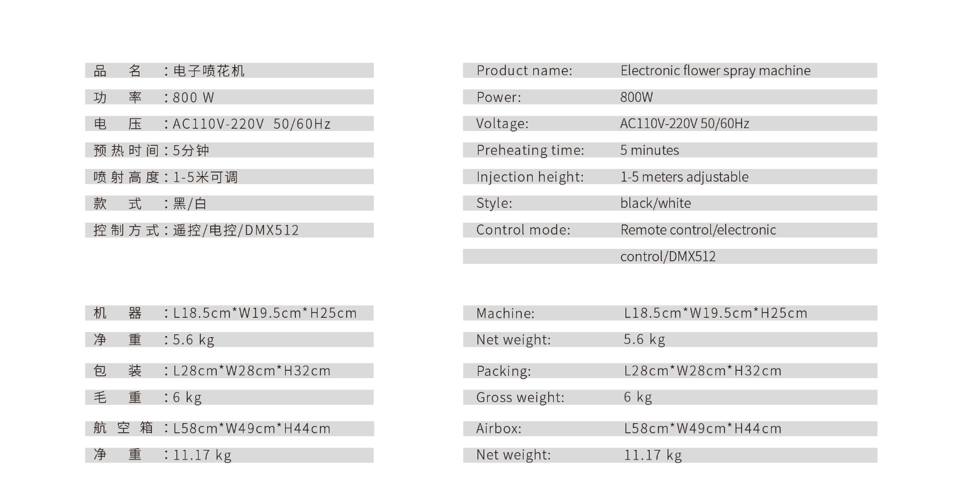Select the "Machine:" label

point(505,313)
